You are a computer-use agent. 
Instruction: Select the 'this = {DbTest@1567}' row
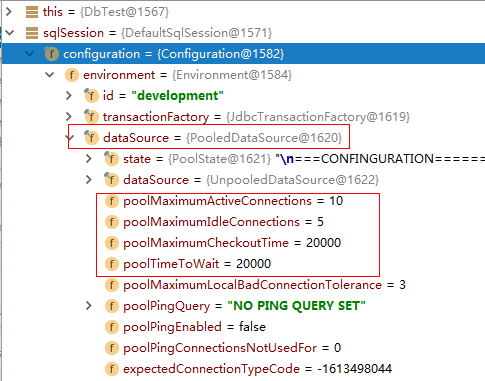pyautogui.click(x=244, y=12)
